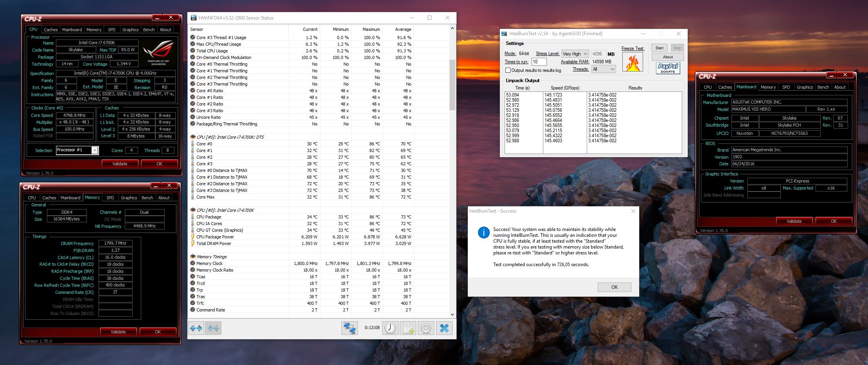
Task: Click Validate in top-left CPU-Z CPU window
Action: click(120, 164)
